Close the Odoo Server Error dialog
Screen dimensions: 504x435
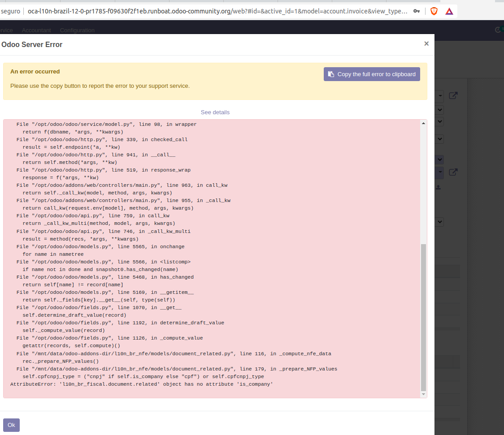(426, 43)
